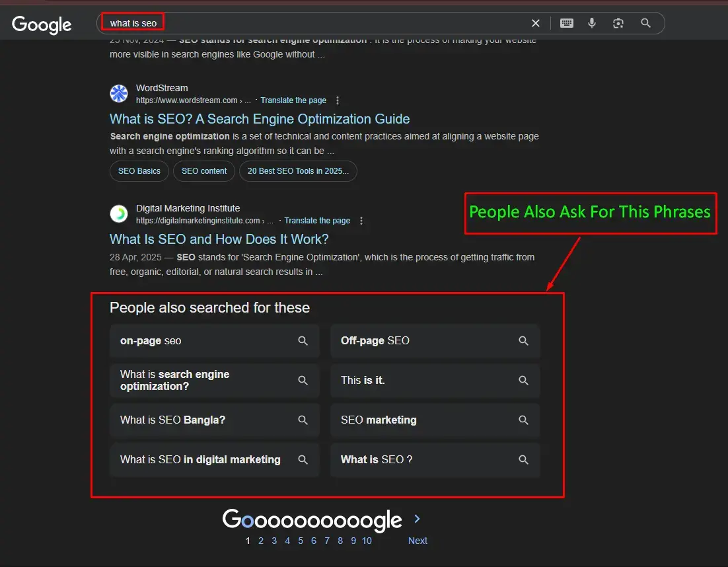Select the 20 Best SEO Tools chip
728x567 pixels.
[x=298, y=171]
